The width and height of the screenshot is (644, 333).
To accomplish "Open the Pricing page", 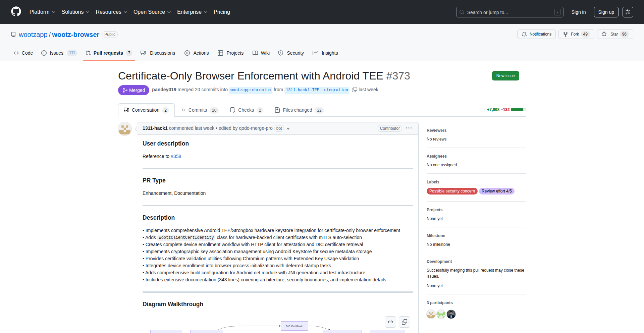I will click(222, 12).
